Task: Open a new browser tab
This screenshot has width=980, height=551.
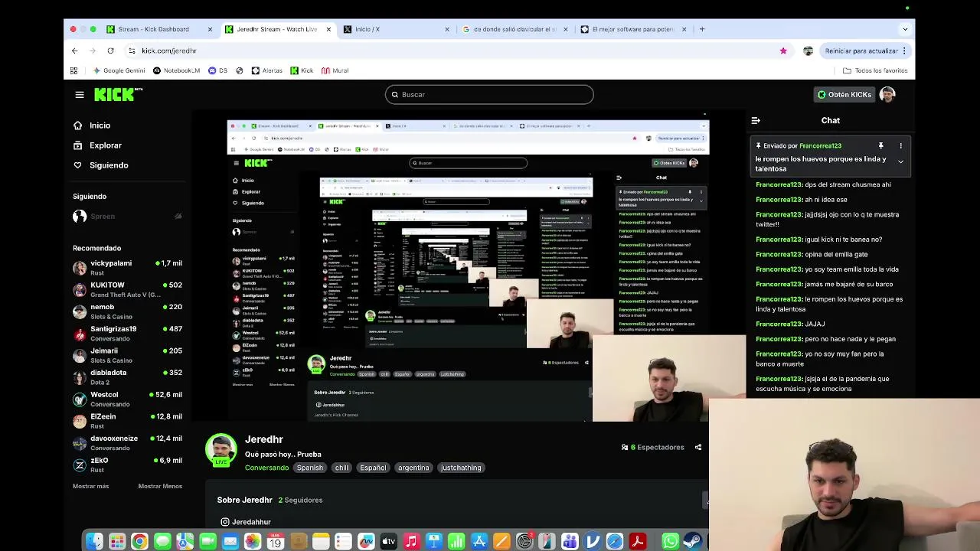Action: [x=702, y=29]
